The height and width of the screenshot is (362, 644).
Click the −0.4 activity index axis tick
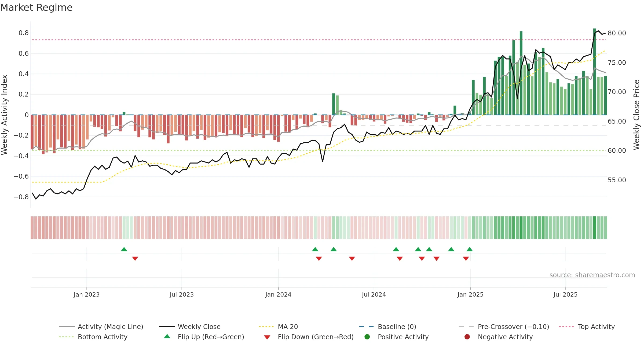21,156
